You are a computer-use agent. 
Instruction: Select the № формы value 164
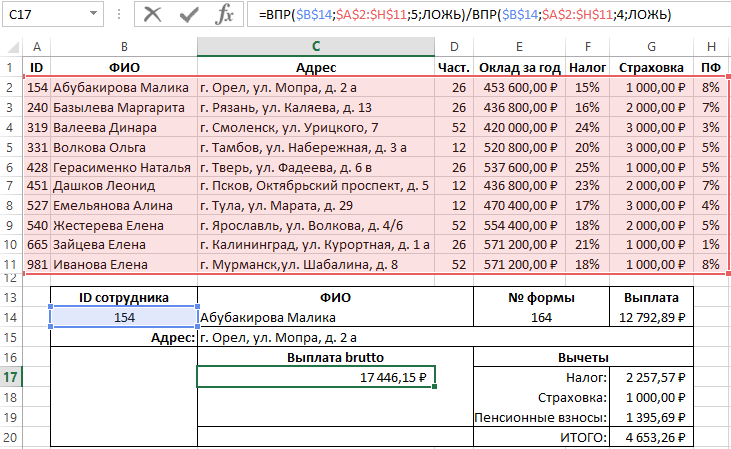(540, 317)
